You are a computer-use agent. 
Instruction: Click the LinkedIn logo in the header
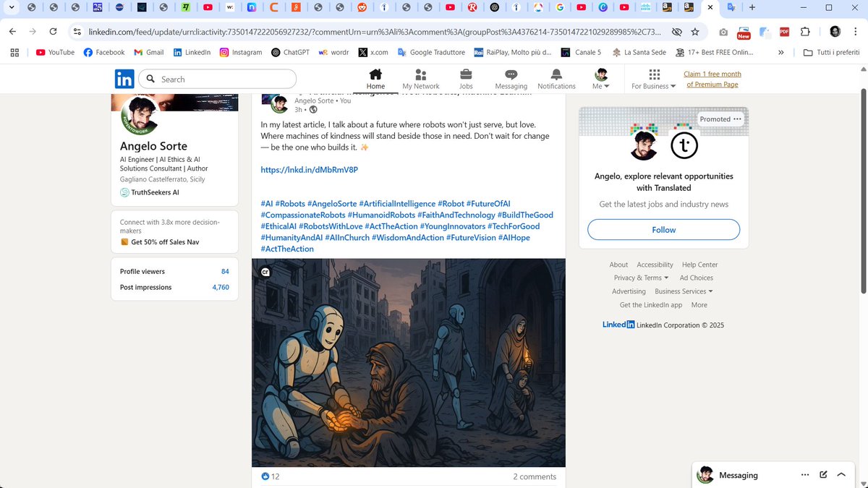(124, 79)
